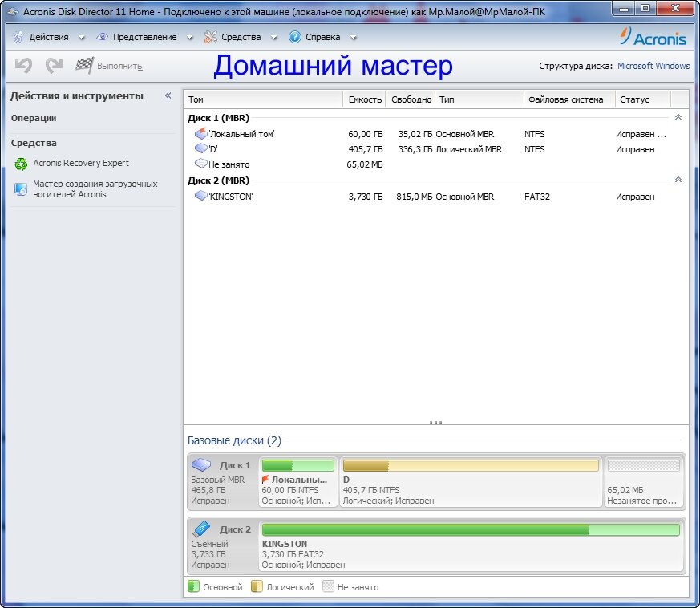Sort by the Статус column header
Viewport: 700px width, 608px height.
(x=643, y=99)
